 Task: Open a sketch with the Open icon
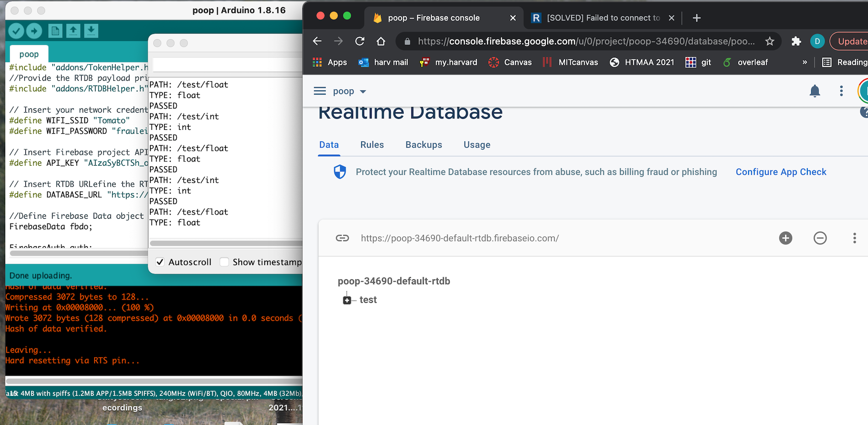coord(73,31)
